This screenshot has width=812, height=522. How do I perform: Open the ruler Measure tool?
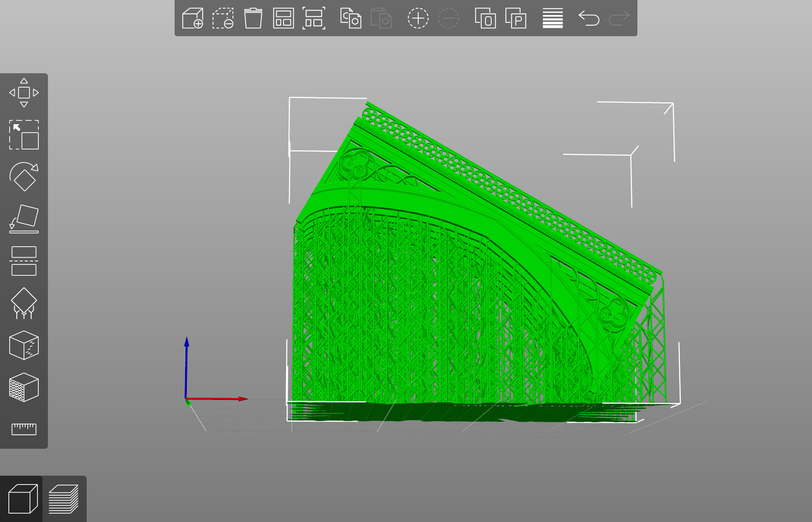24,429
